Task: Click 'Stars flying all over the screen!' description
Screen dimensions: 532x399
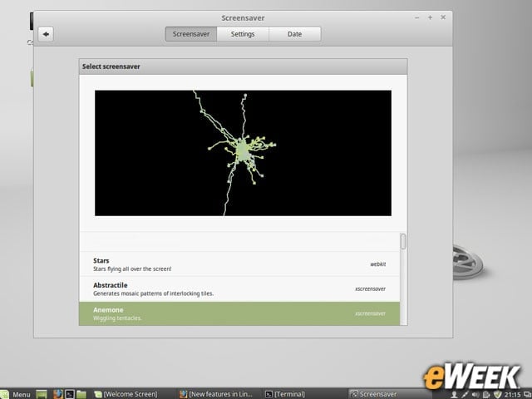Action: (132, 269)
